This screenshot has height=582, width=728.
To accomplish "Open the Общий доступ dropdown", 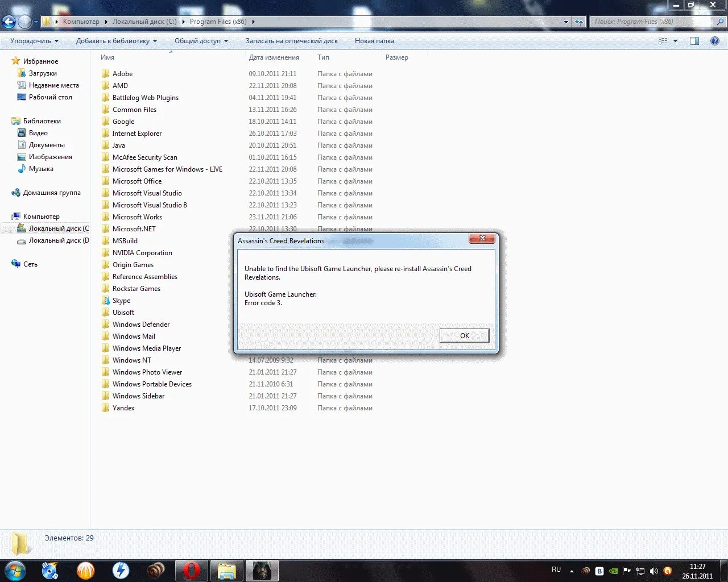I will click(201, 41).
